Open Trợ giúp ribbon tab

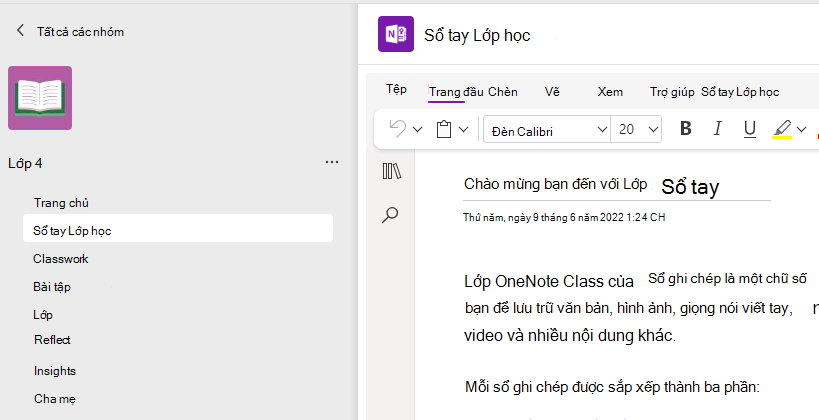tap(672, 92)
